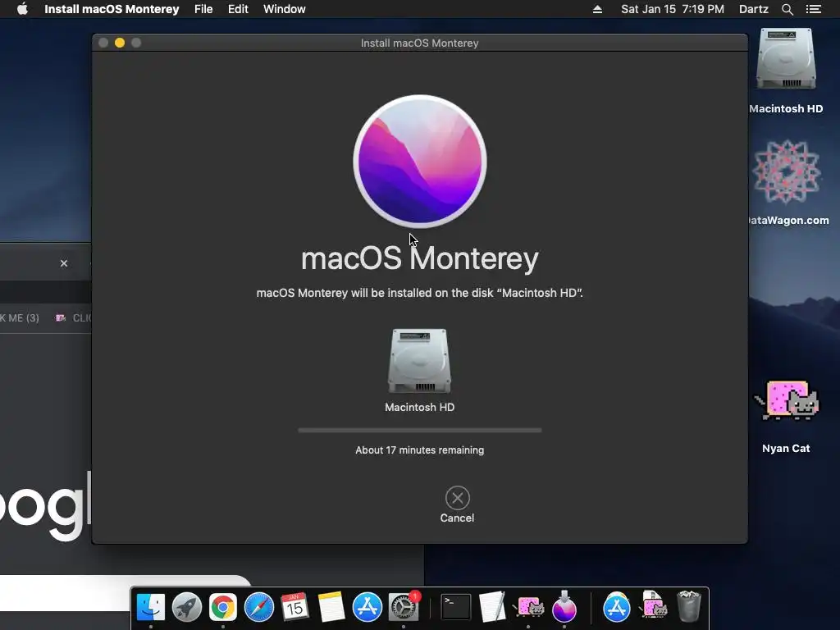Open Install macOS Monterey icon in Dock

(564, 607)
